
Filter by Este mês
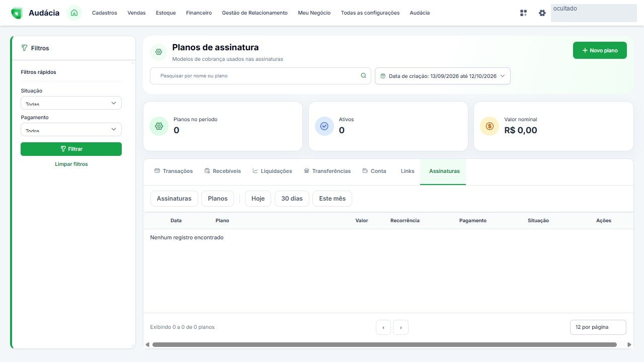pyautogui.click(x=332, y=199)
